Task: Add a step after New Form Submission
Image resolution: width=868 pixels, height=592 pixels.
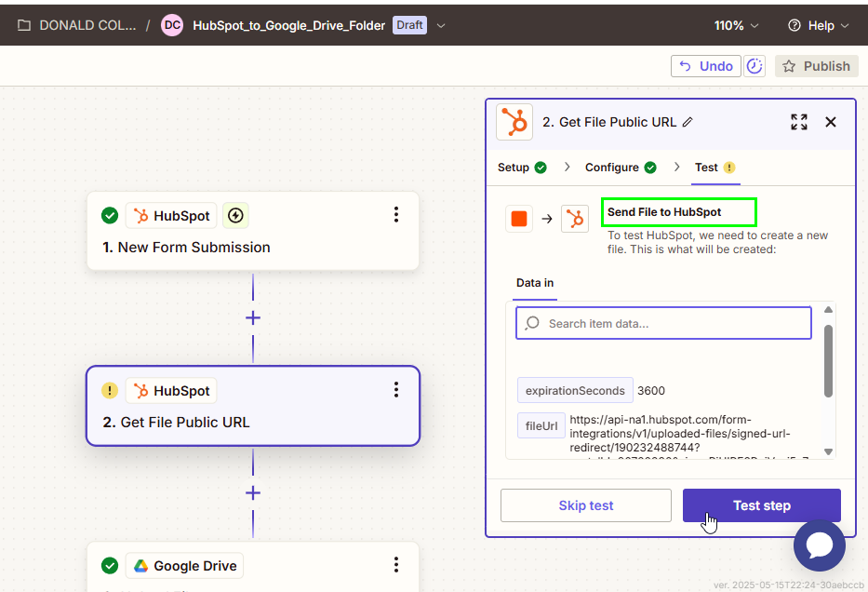Action: tap(253, 318)
